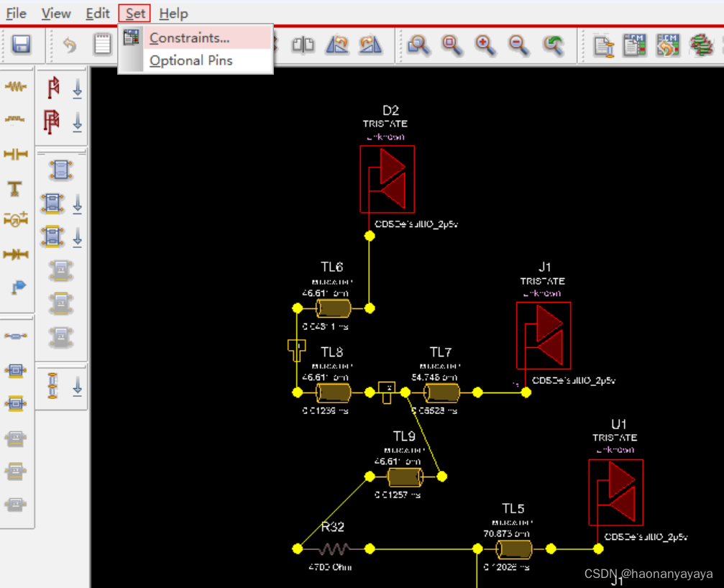724x588 pixels.
Task: Click the constraint manager icon in toolbar
Action: pyautogui.click(x=635, y=45)
